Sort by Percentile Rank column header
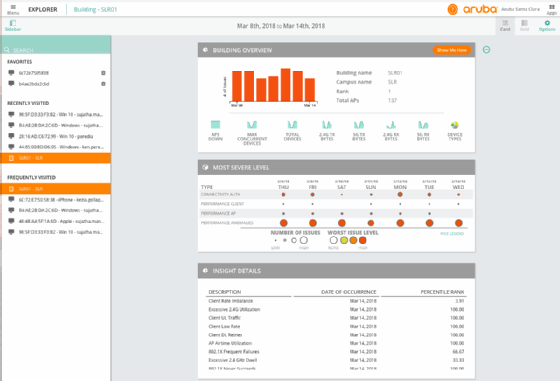This screenshot has height=381, width=560. (442, 292)
